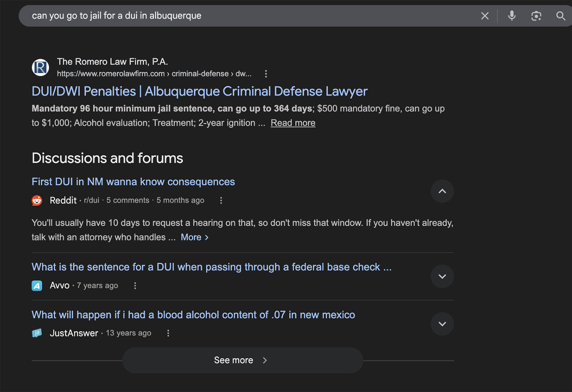The height and width of the screenshot is (392, 572).
Task: Open First DUI in NM Reddit thread
Action: (x=133, y=182)
